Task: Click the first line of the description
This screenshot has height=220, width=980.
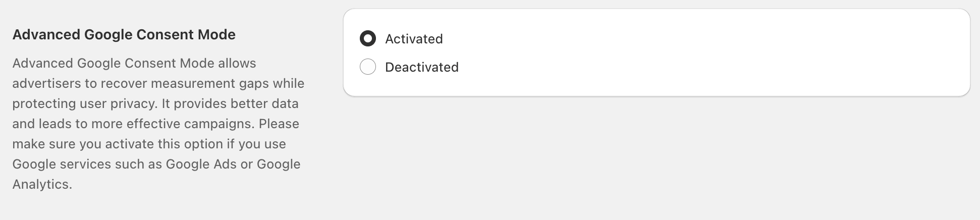Action: (x=134, y=63)
